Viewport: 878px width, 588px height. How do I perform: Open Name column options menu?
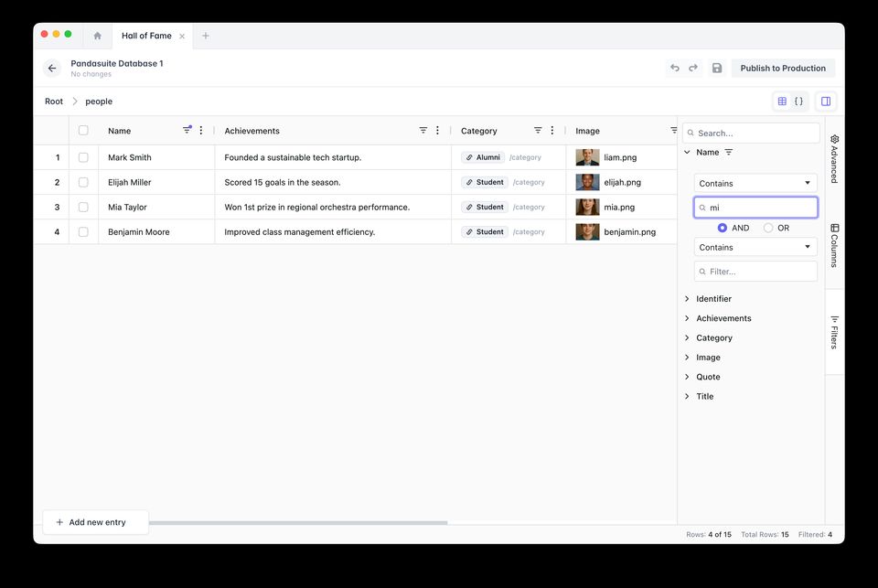(x=201, y=130)
